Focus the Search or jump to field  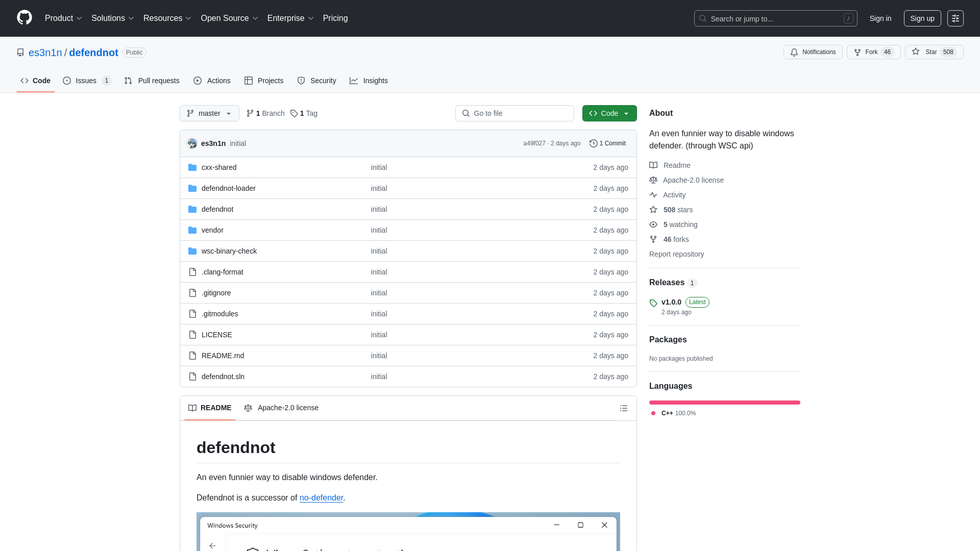pyautogui.click(x=775, y=18)
